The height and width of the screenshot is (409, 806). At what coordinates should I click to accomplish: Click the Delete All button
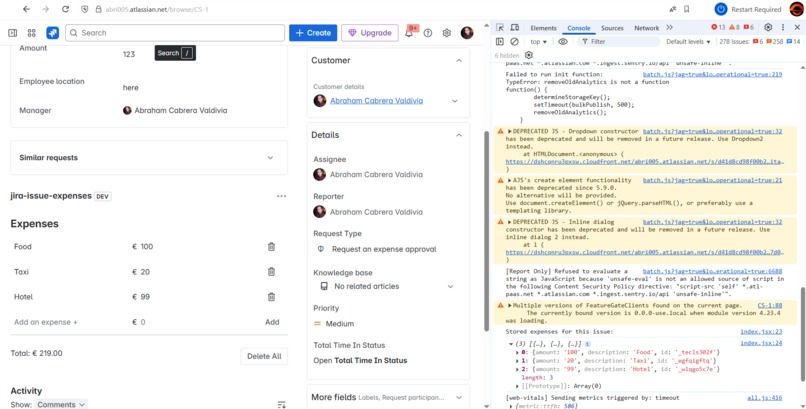[x=264, y=356]
